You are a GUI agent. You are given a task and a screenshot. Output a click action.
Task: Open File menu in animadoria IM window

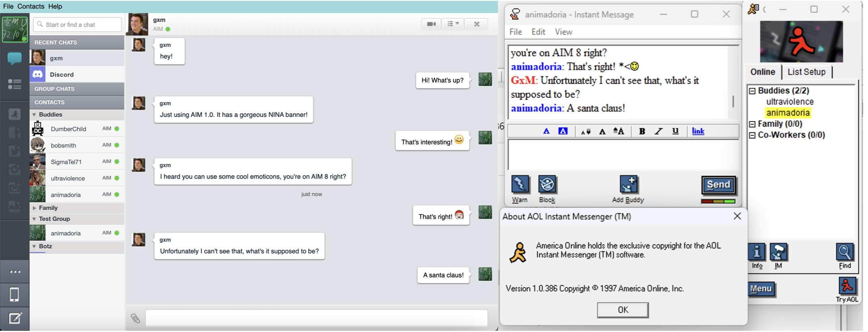(x=516, y=32)
